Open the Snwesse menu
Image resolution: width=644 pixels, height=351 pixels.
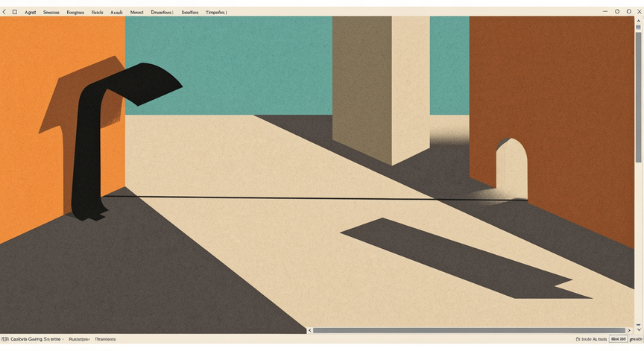coord(51,13)
